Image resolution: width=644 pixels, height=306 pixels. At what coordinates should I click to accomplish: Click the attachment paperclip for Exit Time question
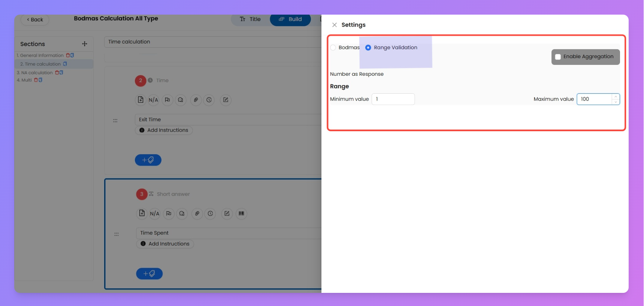(196, 100)
